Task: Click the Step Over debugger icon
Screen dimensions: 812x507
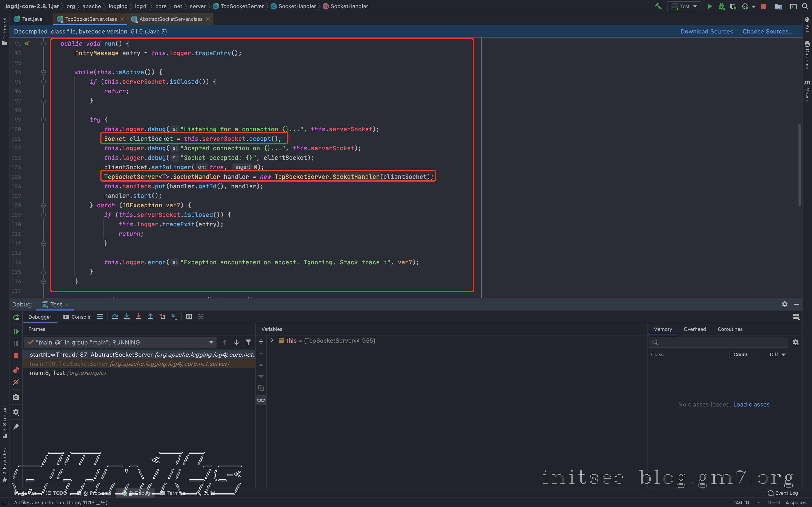Action: pos(115,317)
